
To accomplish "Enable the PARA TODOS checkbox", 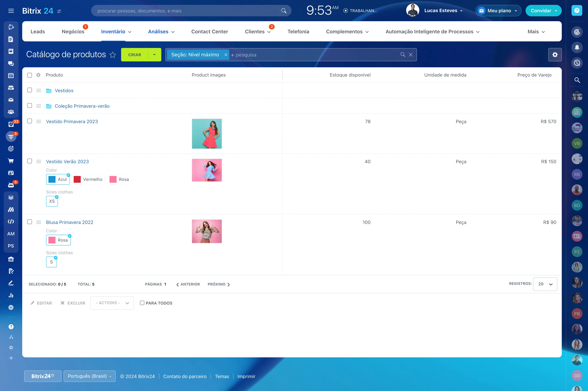I will pyautogui.click(x=142, y=303).
